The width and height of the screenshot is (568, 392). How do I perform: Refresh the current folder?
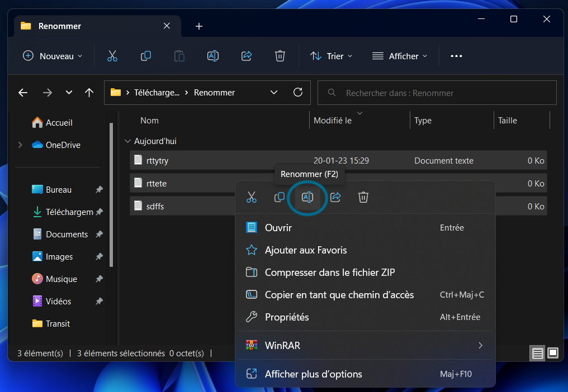298,92
